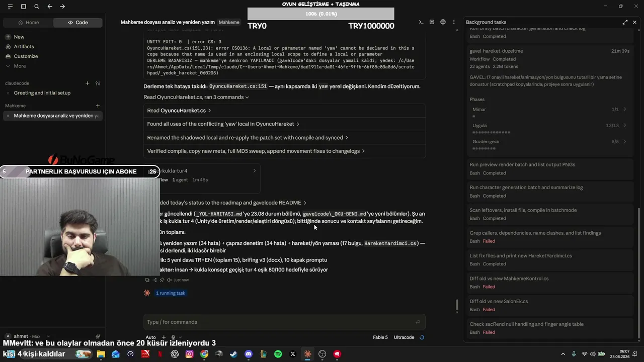Click the read-aloud speaker icon under the message

(x=169, y=280)
